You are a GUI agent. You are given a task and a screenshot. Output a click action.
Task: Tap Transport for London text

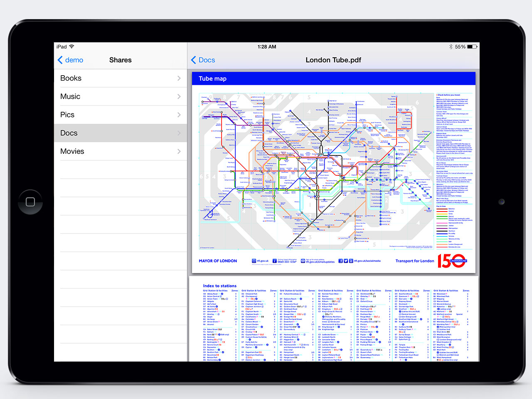click(415, 261)
